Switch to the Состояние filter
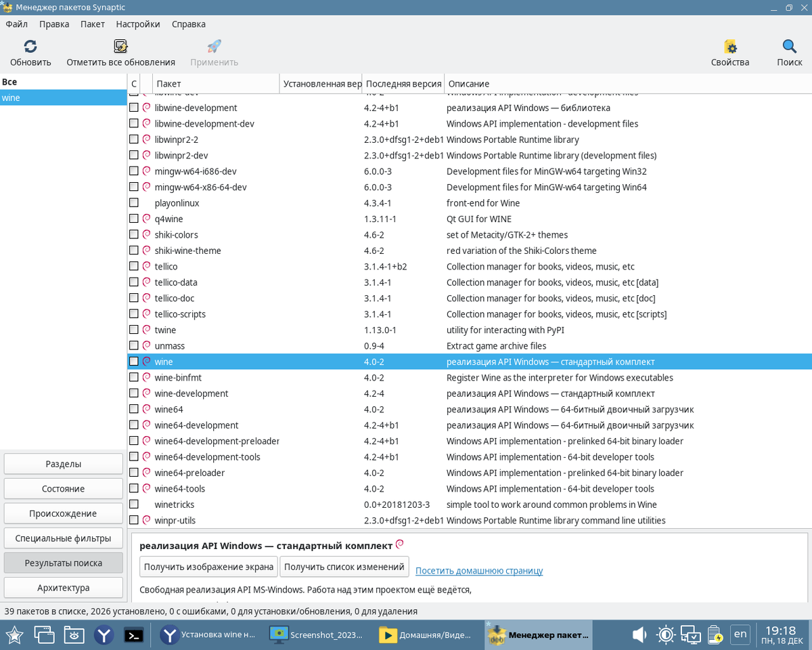Screen dimensions: 812x650 (64, 488)
